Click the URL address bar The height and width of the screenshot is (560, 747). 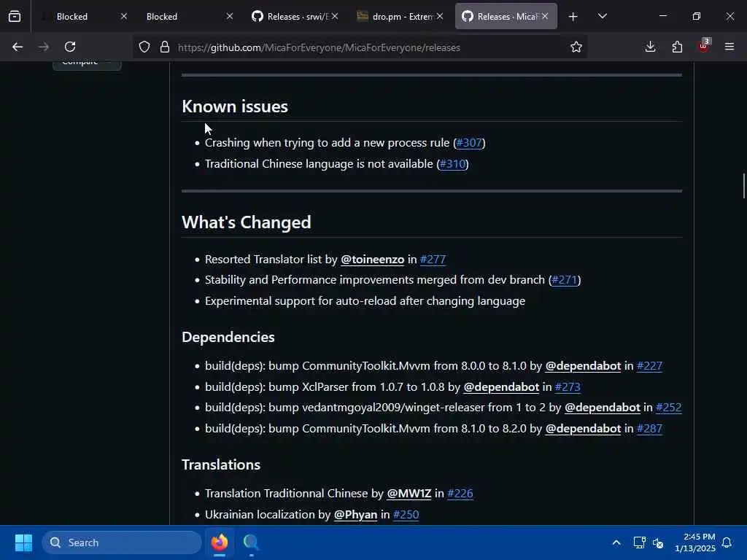click(x=362, y=47)
